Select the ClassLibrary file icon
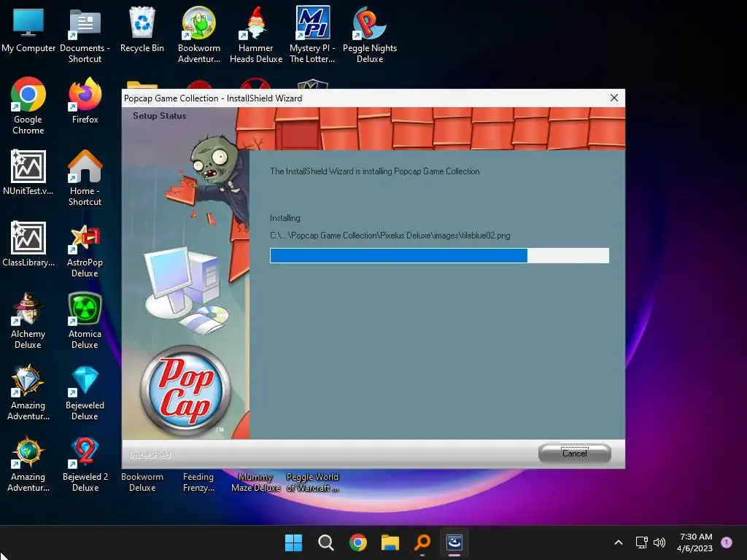Viewport: 747px width, 560px height. pyautogui.click(x=28, y=244)
